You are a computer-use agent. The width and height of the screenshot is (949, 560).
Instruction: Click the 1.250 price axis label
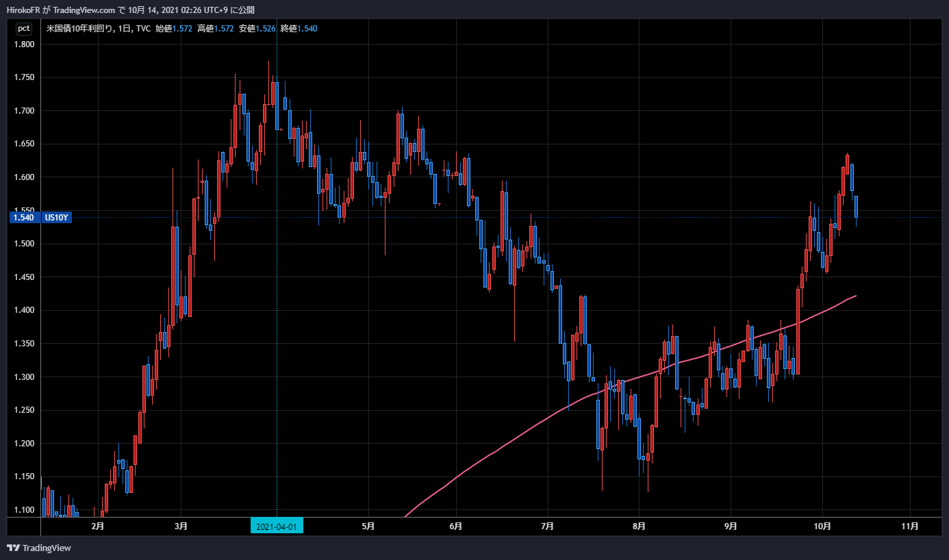(24, 410)
